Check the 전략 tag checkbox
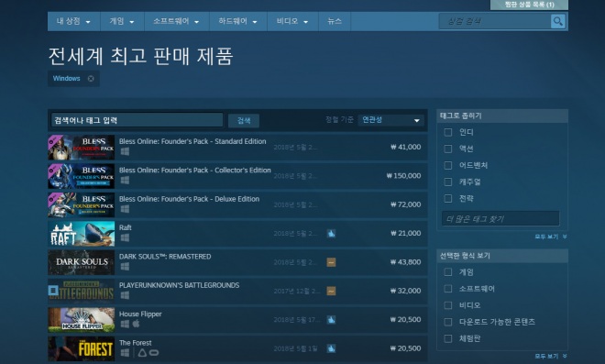Image resolution: width=605 pixels, height=364 pixels. click(x=448, y=198)
